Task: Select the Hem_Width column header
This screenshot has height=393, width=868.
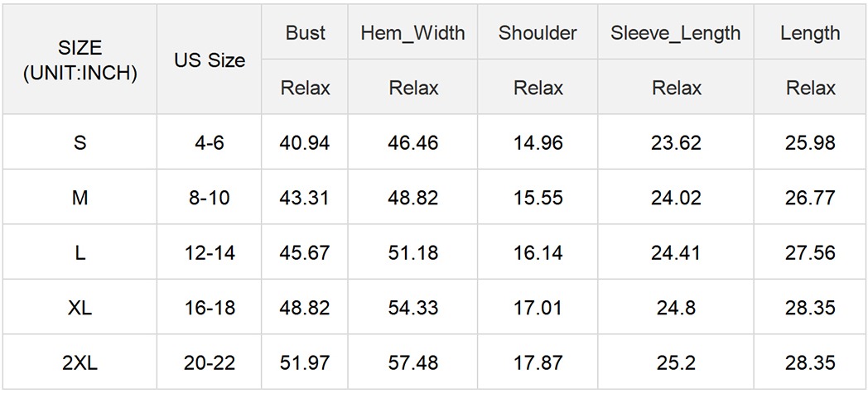Action: click(412, 33)
